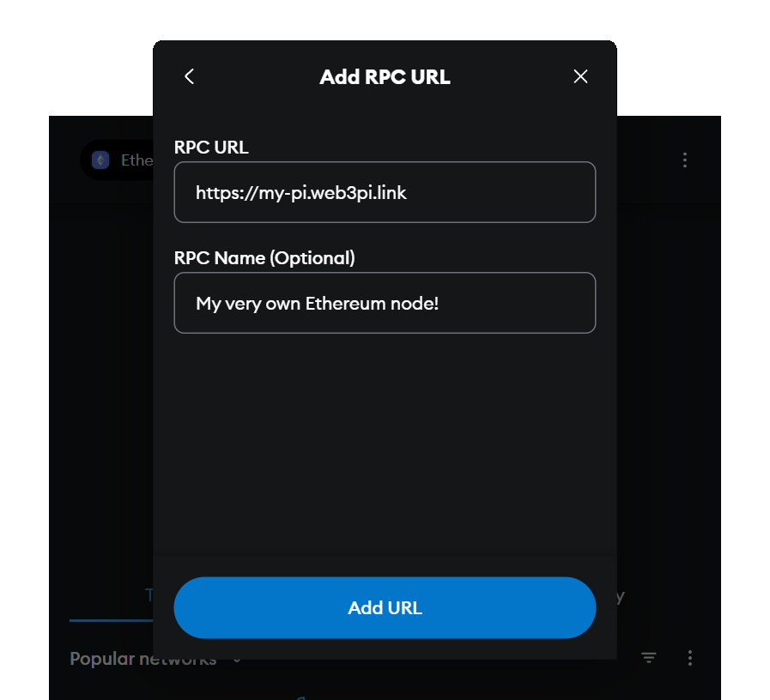770x700 pixels.
Task: Tap the back arrow in the dialog header
Action: [x=189, y=76]
